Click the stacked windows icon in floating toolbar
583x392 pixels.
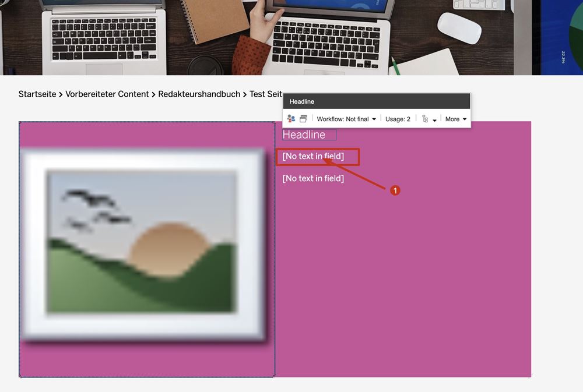pos(303,119)
